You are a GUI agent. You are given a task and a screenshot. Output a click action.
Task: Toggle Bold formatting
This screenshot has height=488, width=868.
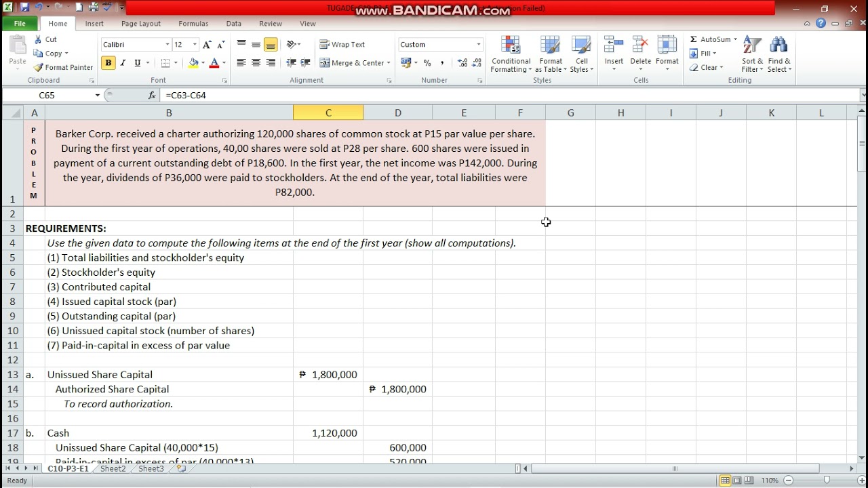click(x=108, y=63)
